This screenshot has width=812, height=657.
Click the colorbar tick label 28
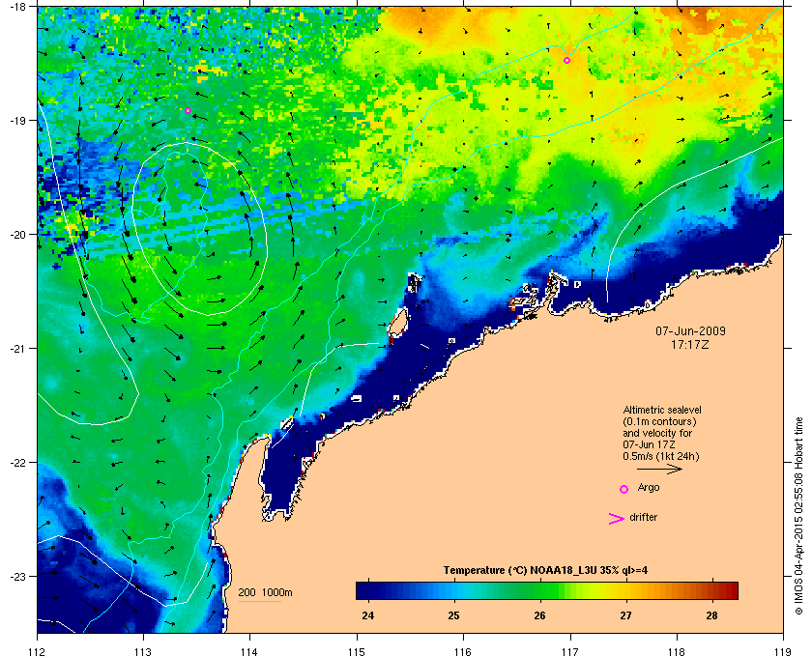tap(712, 615)
